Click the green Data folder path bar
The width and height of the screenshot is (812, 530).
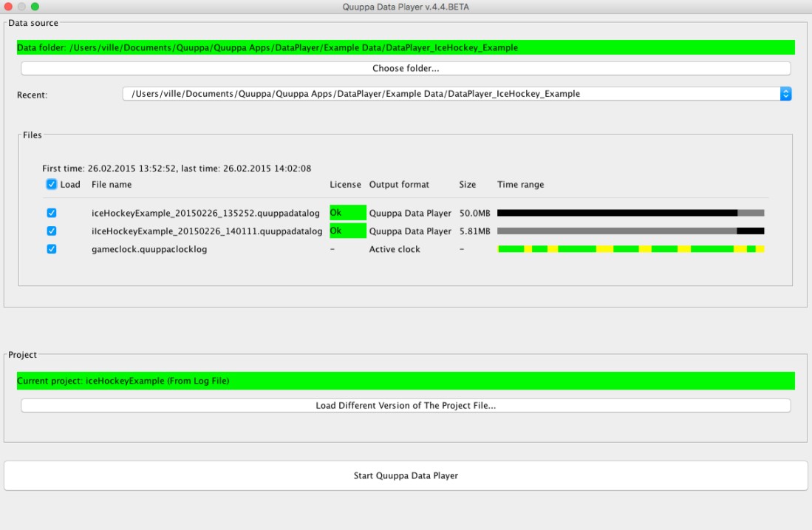(x=406, y=47)
